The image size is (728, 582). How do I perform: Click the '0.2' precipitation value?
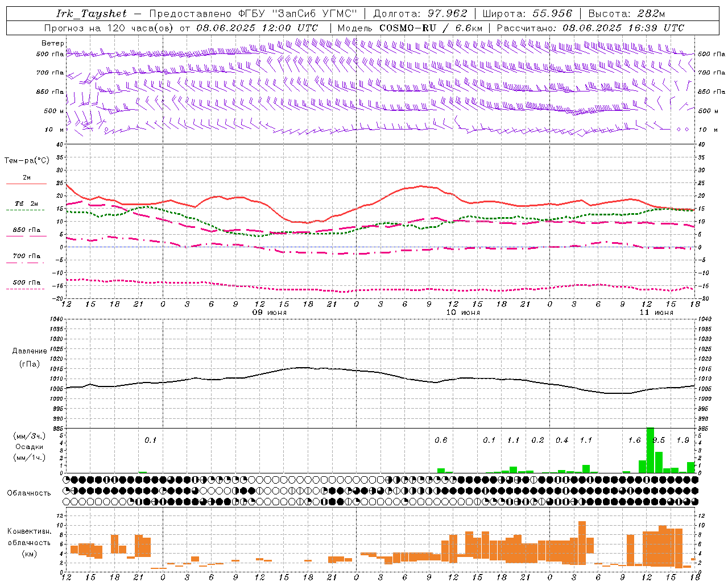[x=537, y=440]
